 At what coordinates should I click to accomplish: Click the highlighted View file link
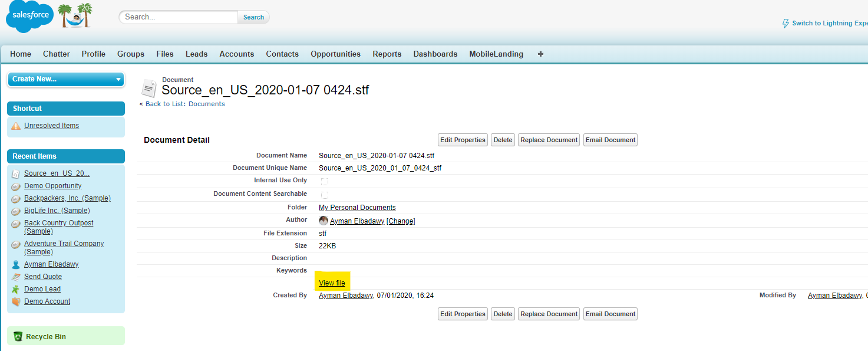[332, 283]
